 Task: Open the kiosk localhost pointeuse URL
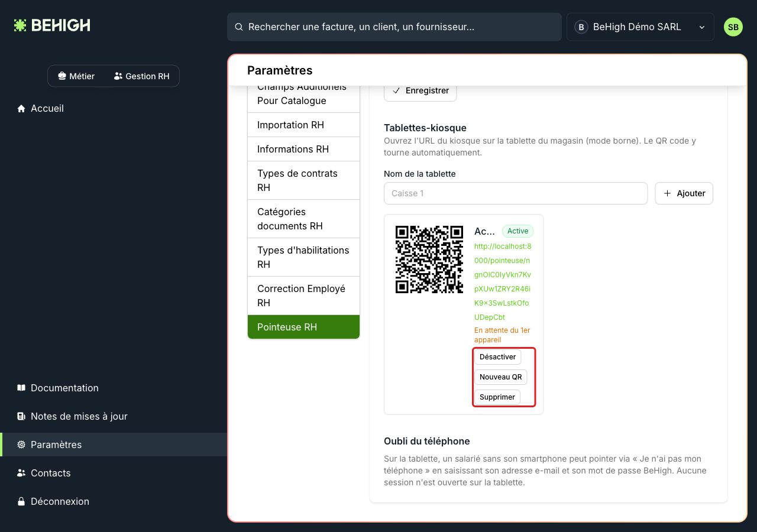(503, 282)
